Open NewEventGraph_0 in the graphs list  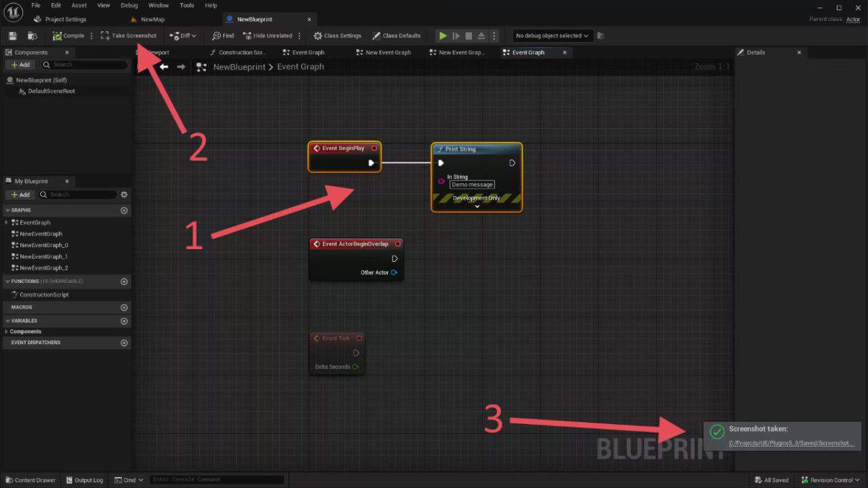click(43, 245)
